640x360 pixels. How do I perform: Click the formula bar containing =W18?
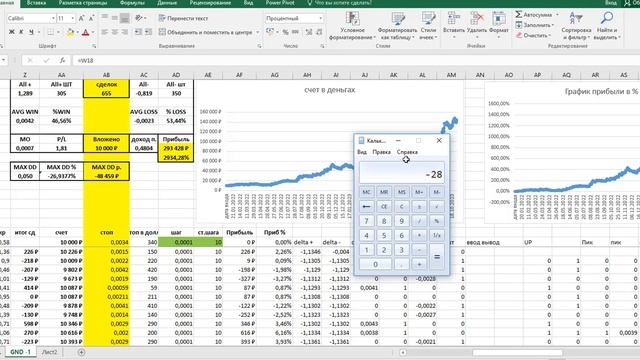(x=355, y=60)
